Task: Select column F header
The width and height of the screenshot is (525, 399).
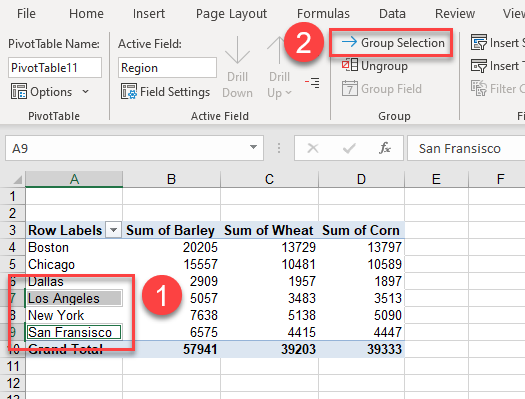Action: 500,179
